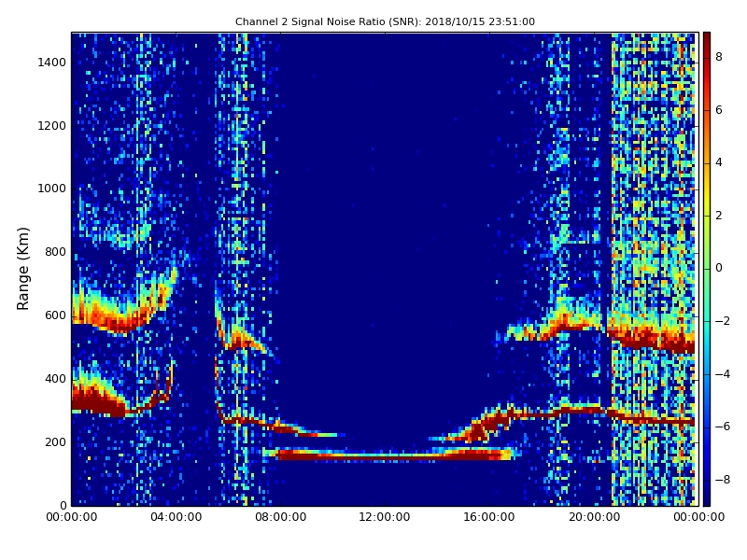747x560 pixels.
Task: Click the 400 range tick label
Action: [55, 379]
